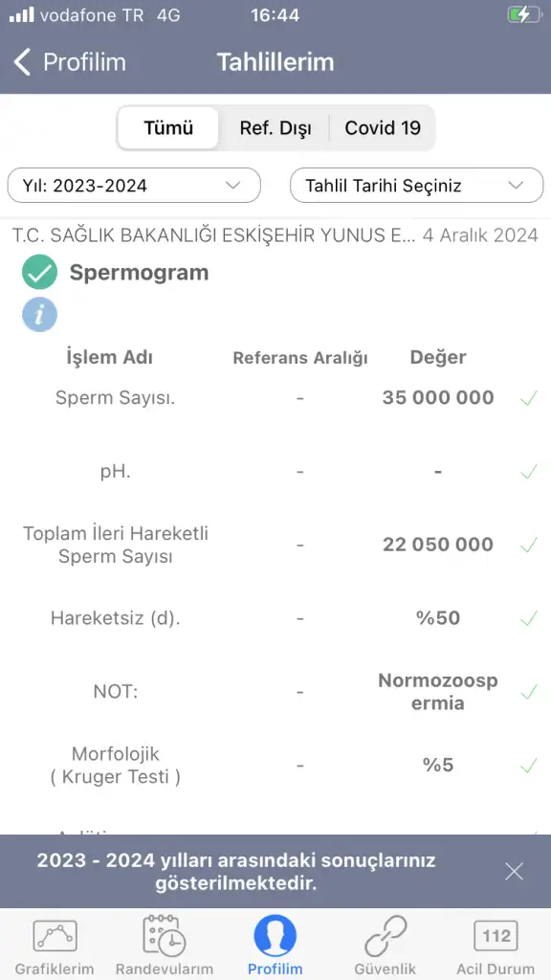
Task: Tap the checkmark on the Hareketsiz (d) row
Action: click(528, 619)
